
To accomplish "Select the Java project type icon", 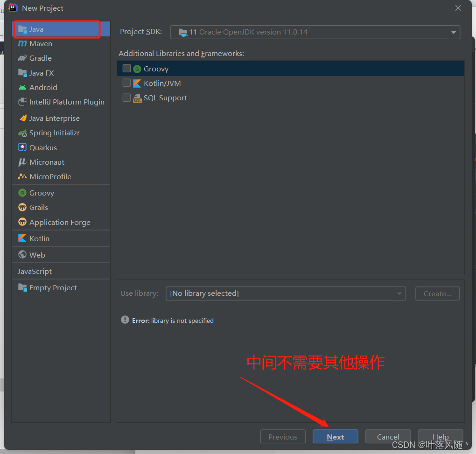I will [x=22, y=29].
